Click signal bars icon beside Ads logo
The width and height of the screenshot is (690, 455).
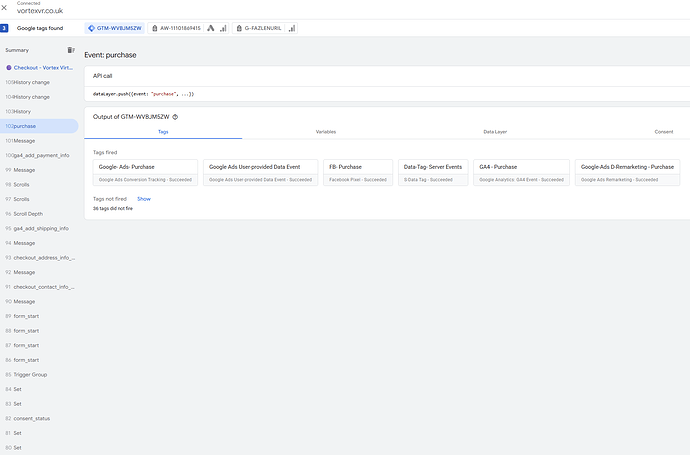[223, 28]
